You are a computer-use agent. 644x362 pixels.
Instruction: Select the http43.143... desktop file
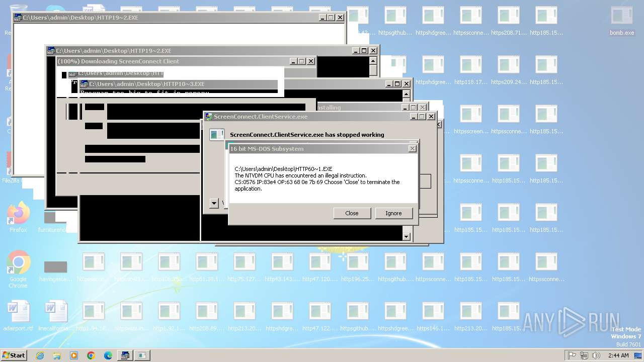coord(282,267)
